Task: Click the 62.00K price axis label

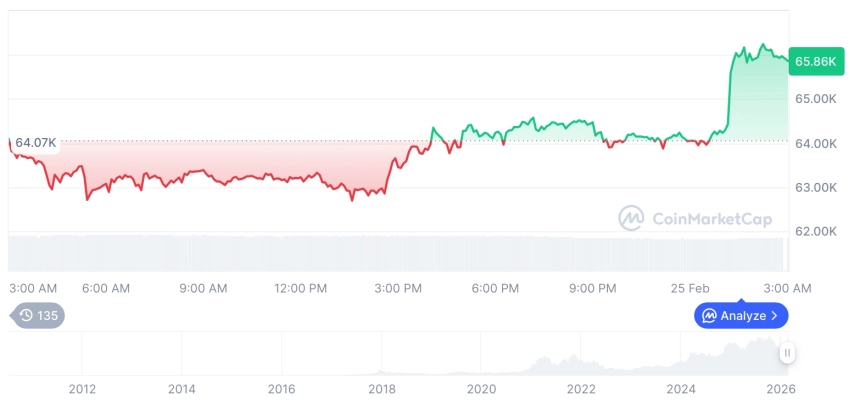Action: (x=815, y=231)
